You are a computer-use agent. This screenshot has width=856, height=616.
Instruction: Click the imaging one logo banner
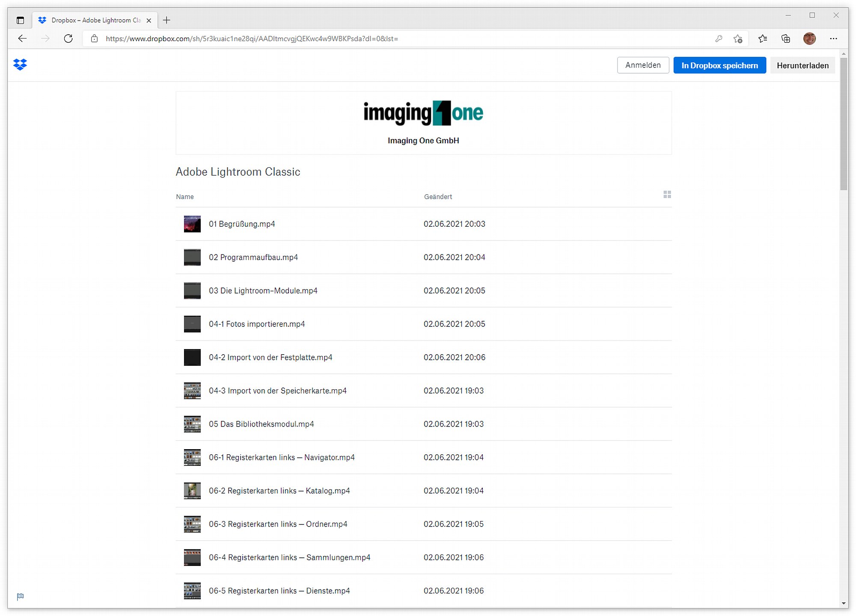coord(423,113)
